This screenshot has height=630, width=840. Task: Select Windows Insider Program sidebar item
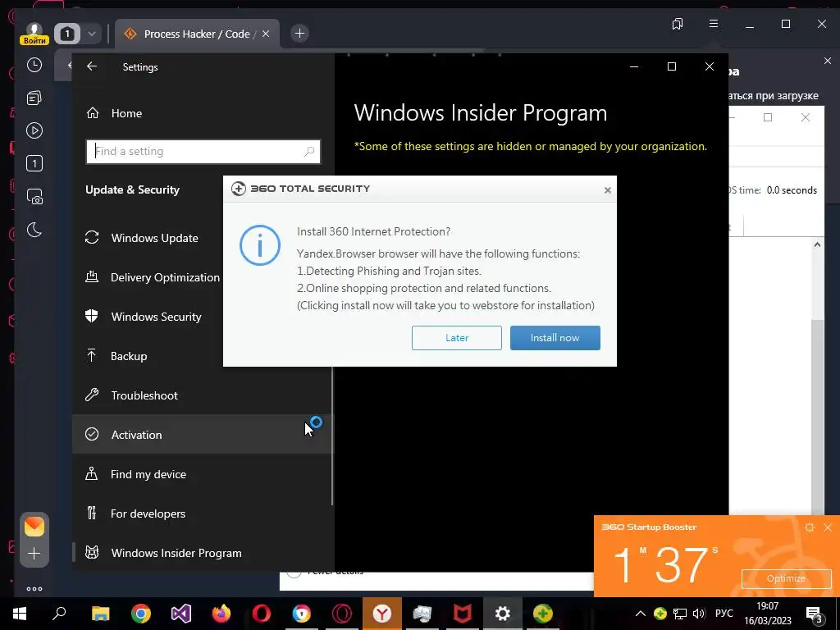pos(202,553)
